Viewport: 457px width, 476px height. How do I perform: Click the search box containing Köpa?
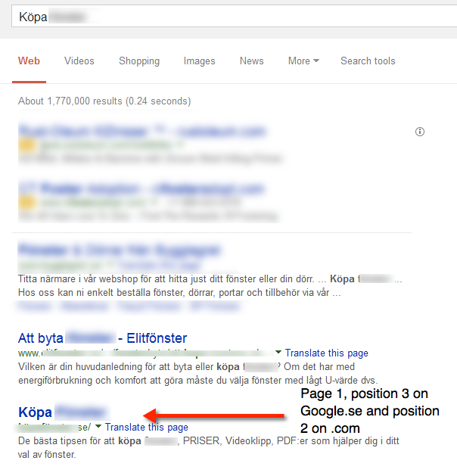[235, 17]
